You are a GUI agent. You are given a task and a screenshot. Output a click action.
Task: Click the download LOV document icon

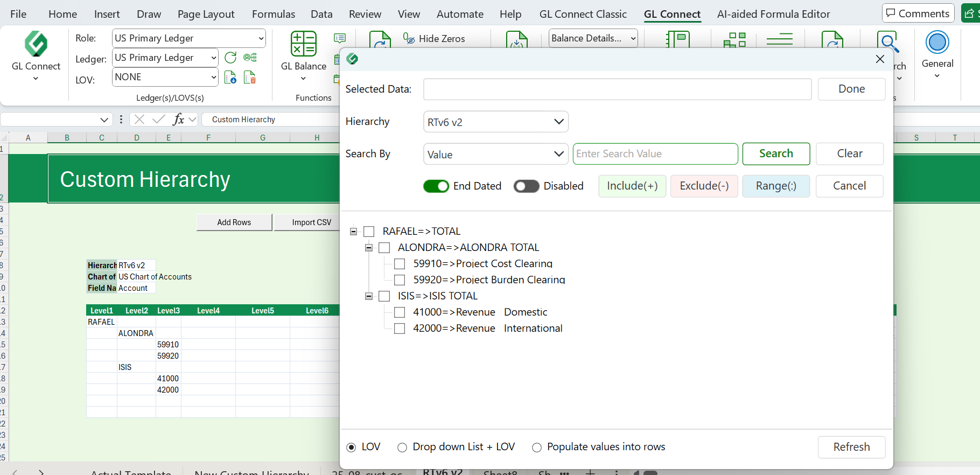coord(230,78)
